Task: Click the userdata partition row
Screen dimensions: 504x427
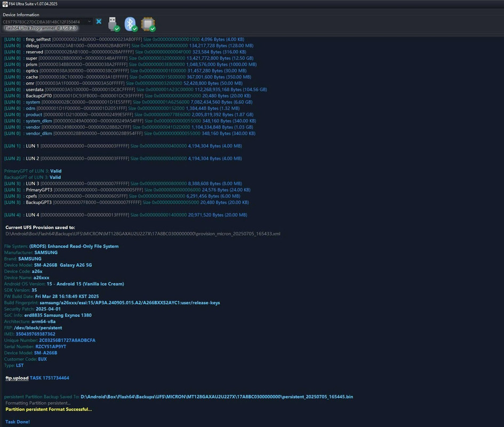Action: coord(135,90)
